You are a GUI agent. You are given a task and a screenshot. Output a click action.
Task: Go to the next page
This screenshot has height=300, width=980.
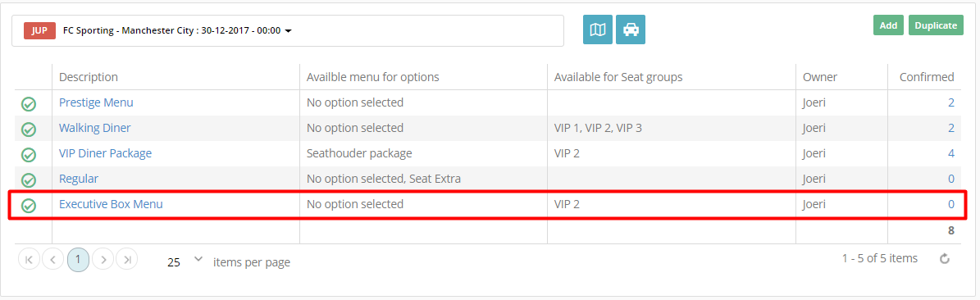(x=103, y=259)
